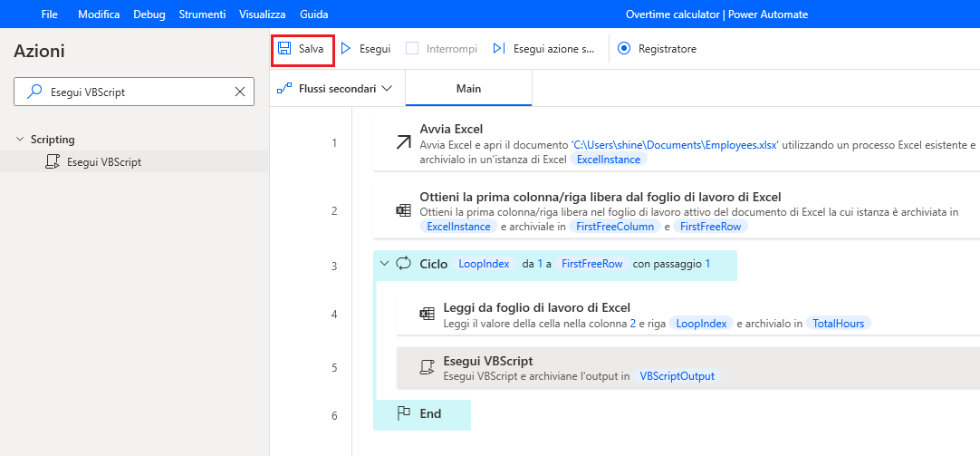Click the VBScriptOutput variable chip
This screenshot has width=980, height=456.
click(x=677, y=376)
